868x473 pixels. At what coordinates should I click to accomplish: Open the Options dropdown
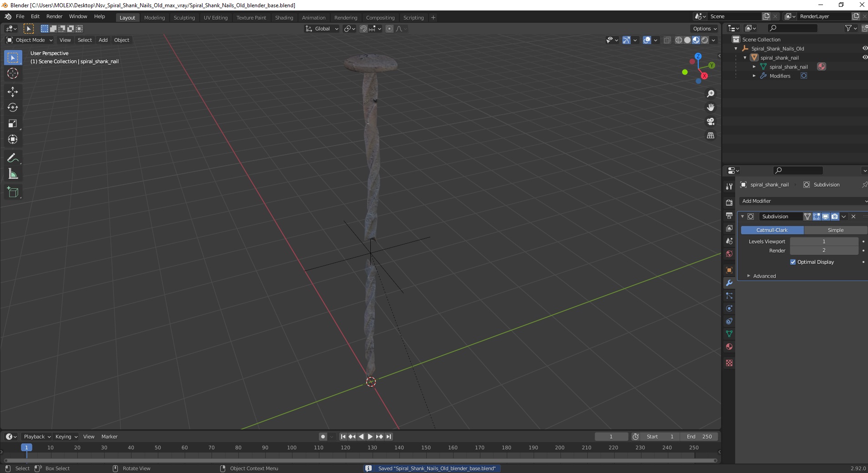(x=704, y=29)
